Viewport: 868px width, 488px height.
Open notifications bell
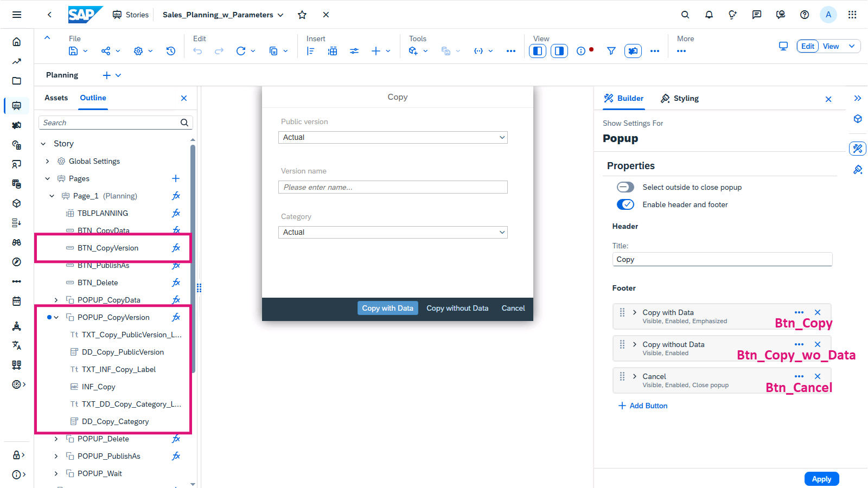point(709,15)
